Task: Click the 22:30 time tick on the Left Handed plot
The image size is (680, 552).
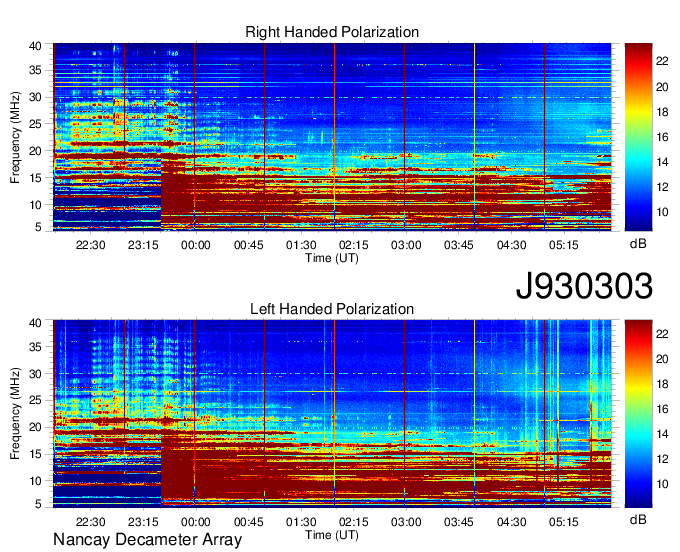Action: [91, 522]
